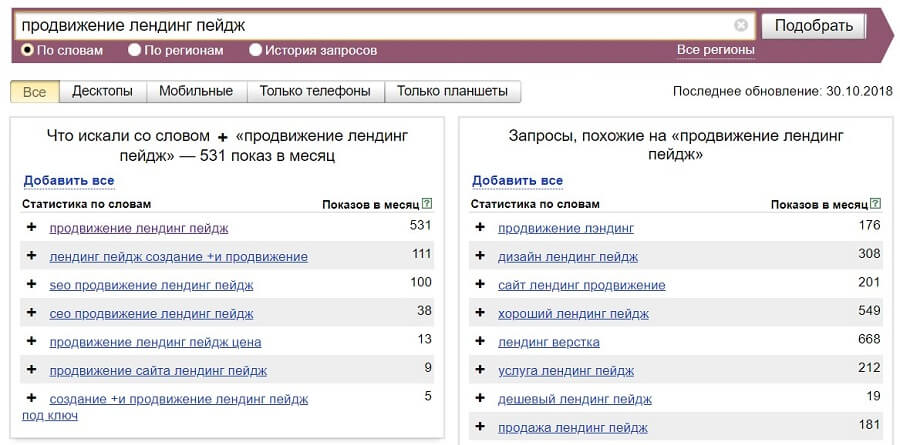Viewport: 900px width, 445px height.
Task: Clear the search field with the X icon
Action: [741, 25]
